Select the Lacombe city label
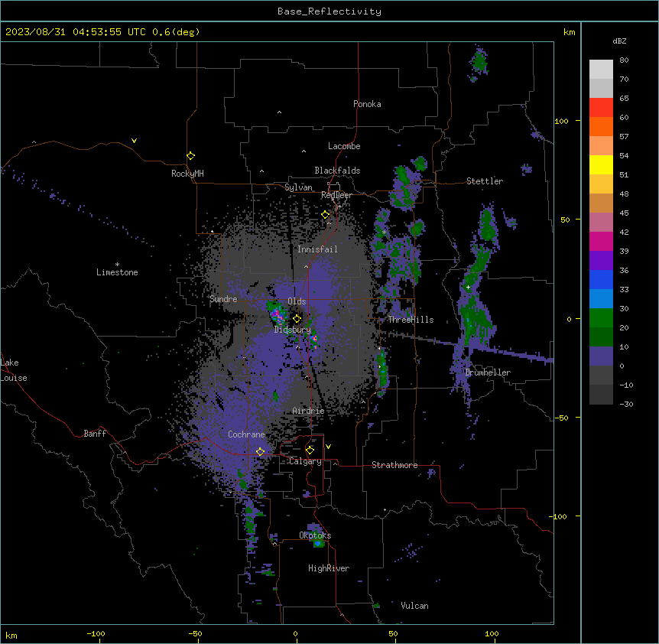This screenshot has height=644, width=659. tap(344, 146)
